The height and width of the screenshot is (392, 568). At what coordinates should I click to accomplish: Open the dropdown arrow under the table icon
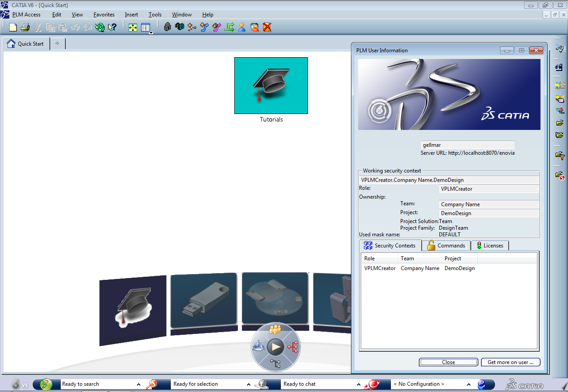[151, 33]
